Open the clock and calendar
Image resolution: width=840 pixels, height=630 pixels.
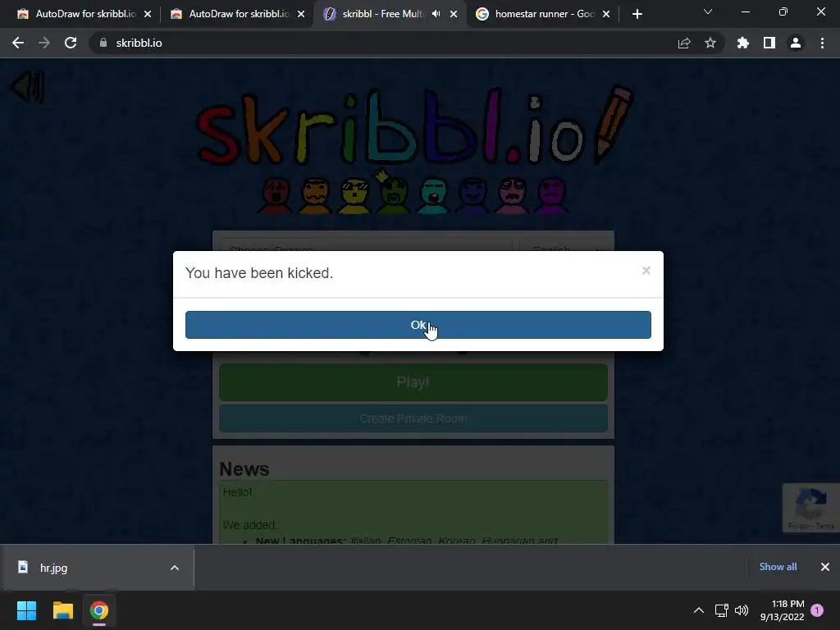[x=782, y=610]
